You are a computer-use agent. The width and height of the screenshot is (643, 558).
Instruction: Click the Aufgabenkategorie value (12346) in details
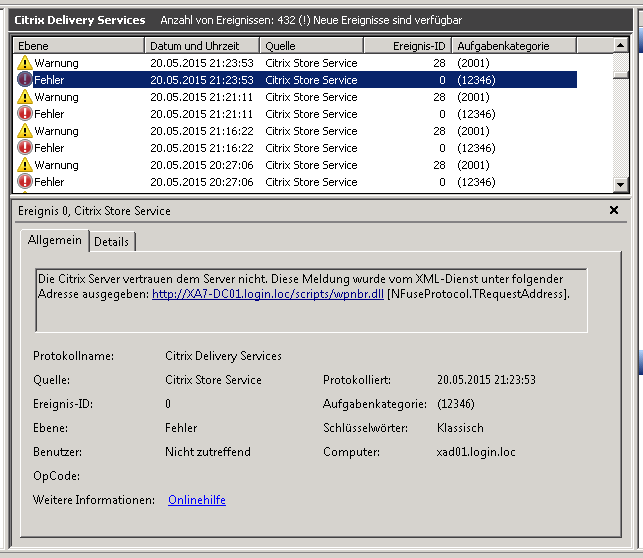(x=456, y=404)
